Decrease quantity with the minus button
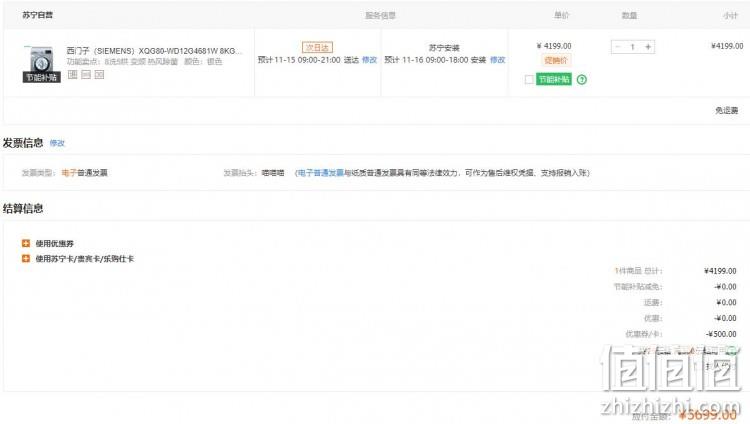Screen dimensions: 750x424 pyautogui.click(x=618, y=47)
